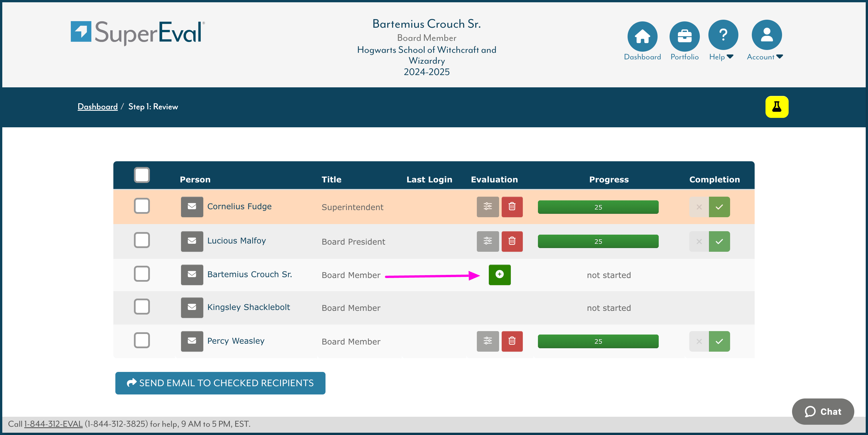The height and width of the screenshot is (435, 868).
Task: Click the Portfolio nav label
Action: pos(684,57)
